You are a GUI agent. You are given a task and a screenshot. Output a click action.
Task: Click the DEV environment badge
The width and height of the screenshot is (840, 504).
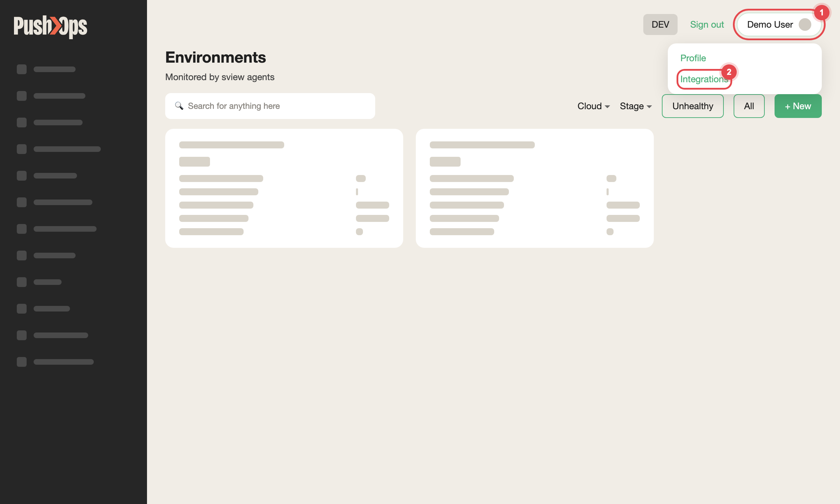point(660,24)
